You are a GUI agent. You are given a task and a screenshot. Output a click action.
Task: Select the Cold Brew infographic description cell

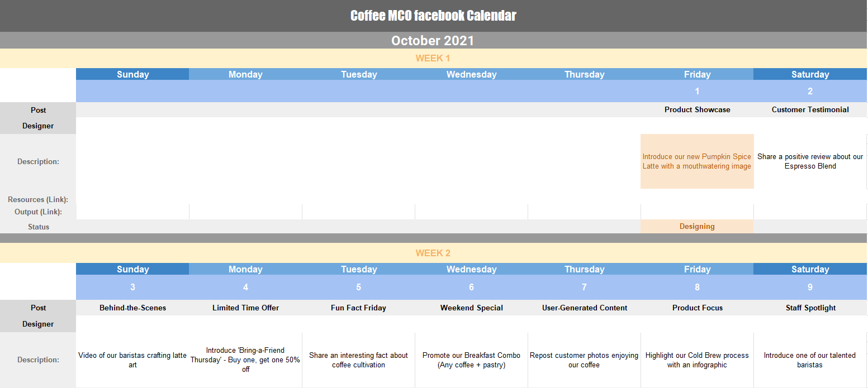pos(697,360)
